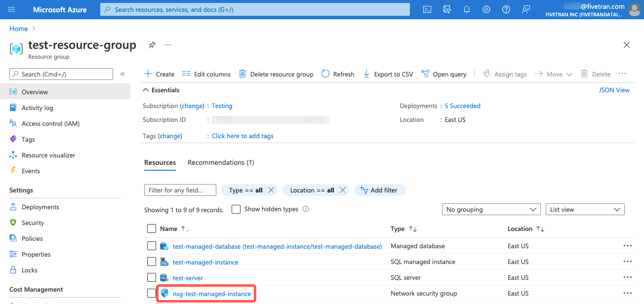Open test-managed-database resource link

pyautogui.click(x=277, y=246)
